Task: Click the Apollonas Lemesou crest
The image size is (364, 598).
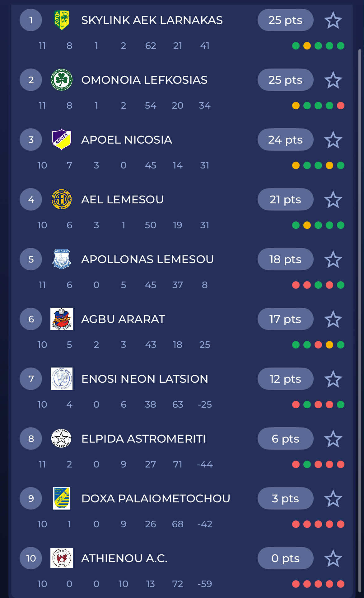Action: [62, 259]
